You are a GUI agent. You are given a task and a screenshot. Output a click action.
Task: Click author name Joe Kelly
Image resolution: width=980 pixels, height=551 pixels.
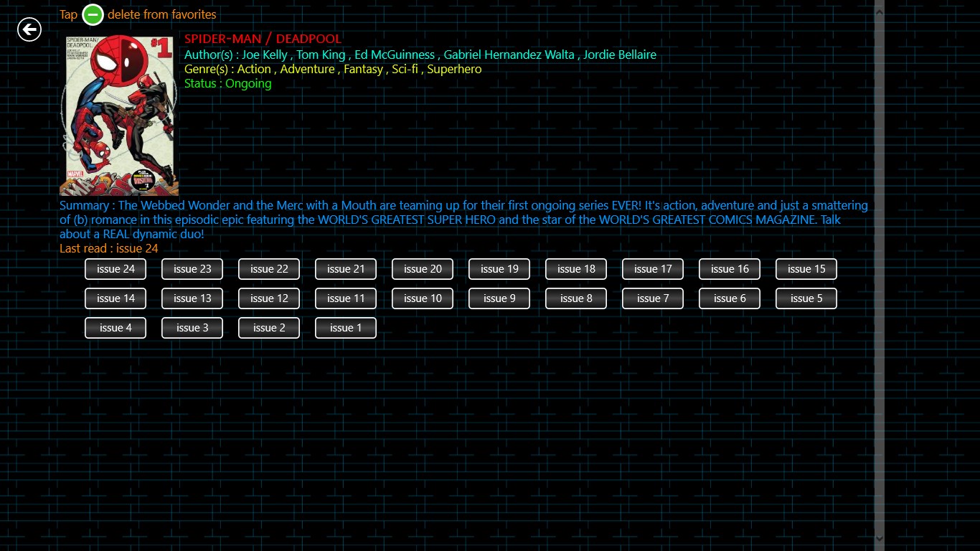[265, 55]
